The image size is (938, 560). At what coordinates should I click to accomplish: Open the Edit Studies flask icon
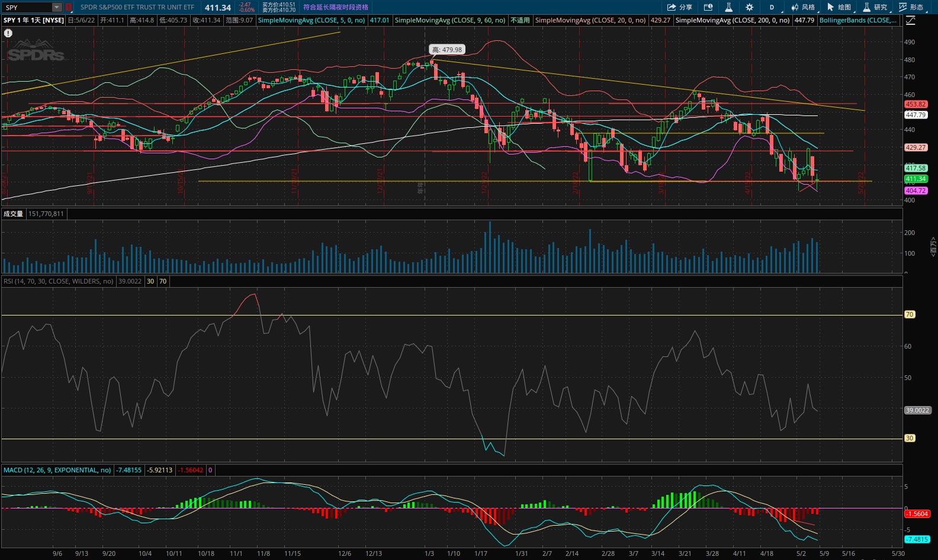pos(729,7)
